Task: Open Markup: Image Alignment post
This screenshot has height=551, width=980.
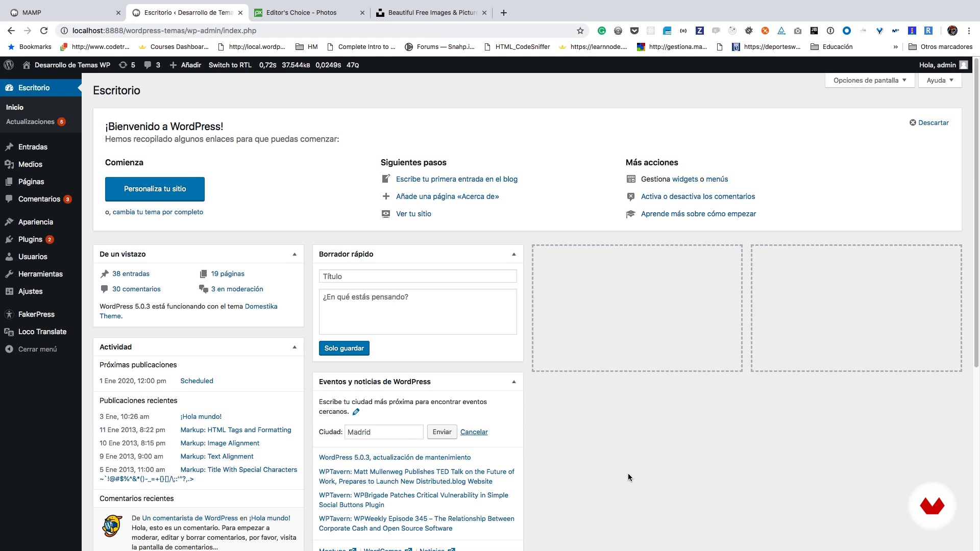Action: tap(219, 443)
